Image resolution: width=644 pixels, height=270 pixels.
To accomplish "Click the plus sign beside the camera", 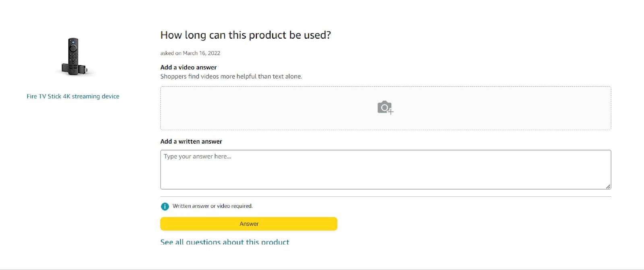I will pos(390,111).
